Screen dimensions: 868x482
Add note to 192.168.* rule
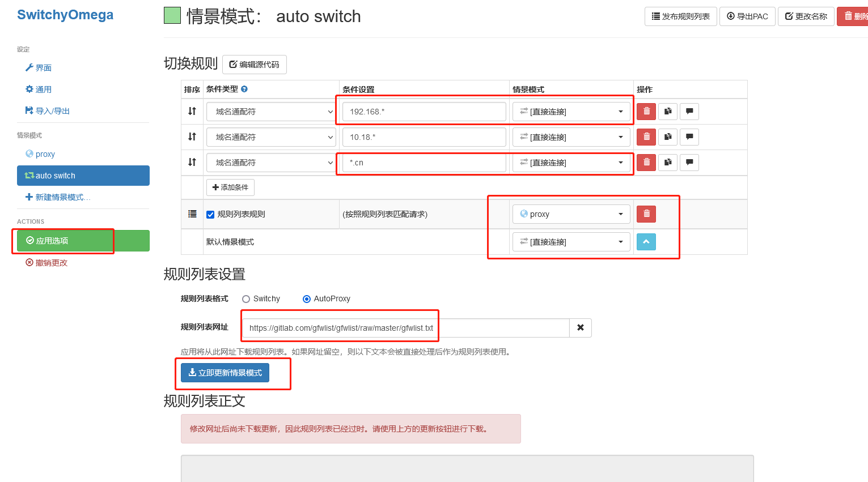tap(689, 112)
